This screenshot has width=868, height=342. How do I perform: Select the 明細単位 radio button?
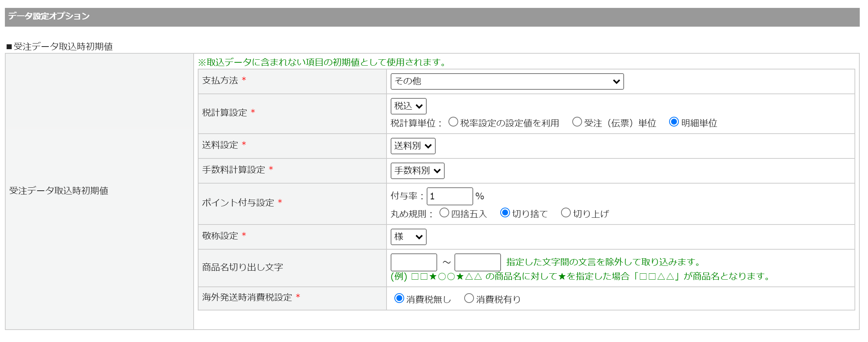click(674, 122)
